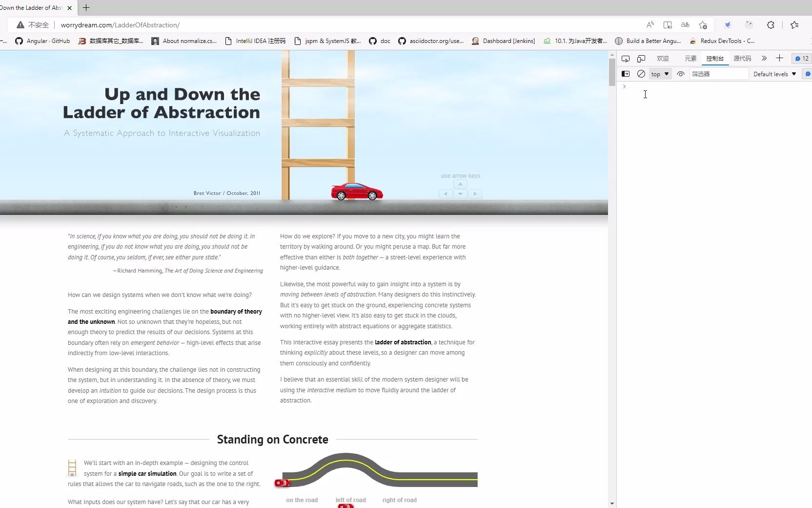
Task: Switch to the 欢迎 DevTools tab
Action: point(663,59)
